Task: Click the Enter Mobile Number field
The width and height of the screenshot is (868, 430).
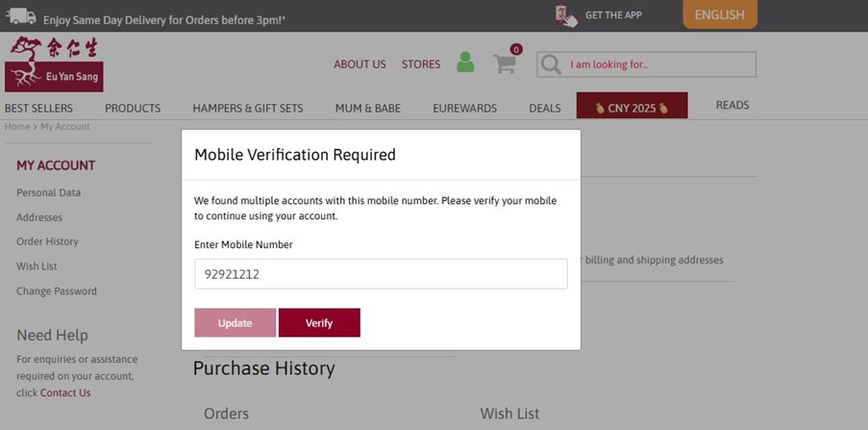Action: [381, 274]
